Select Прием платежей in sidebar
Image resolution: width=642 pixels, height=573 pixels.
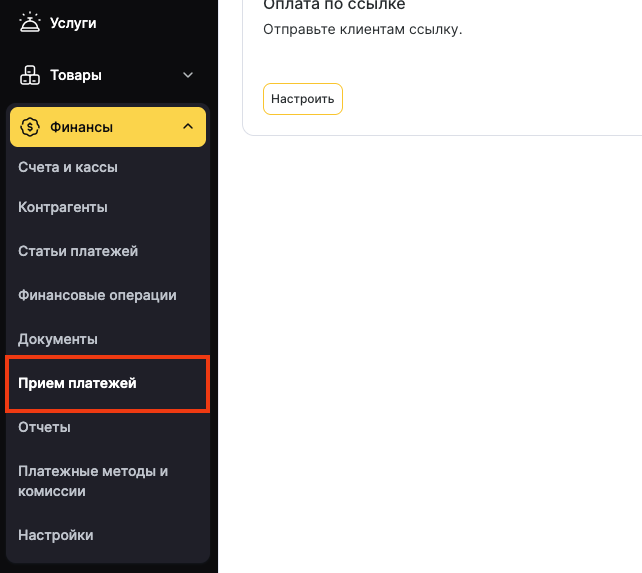[77, 383]
